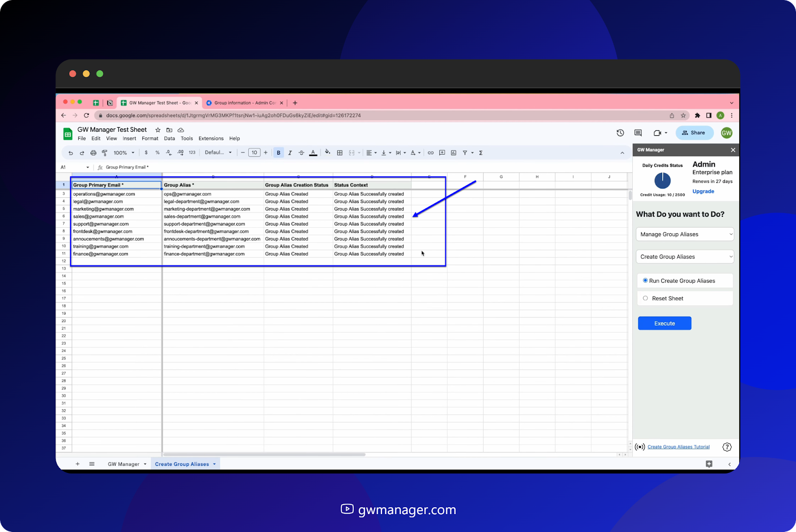Open the zoom 100% dropdown
The width and height of the screenshot is (796, 532).
124,153
